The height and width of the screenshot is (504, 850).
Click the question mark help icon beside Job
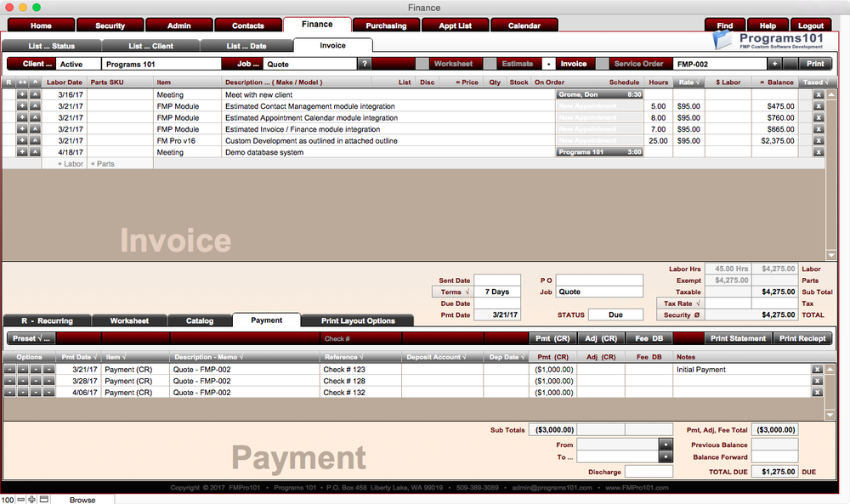tap(365, 64)
